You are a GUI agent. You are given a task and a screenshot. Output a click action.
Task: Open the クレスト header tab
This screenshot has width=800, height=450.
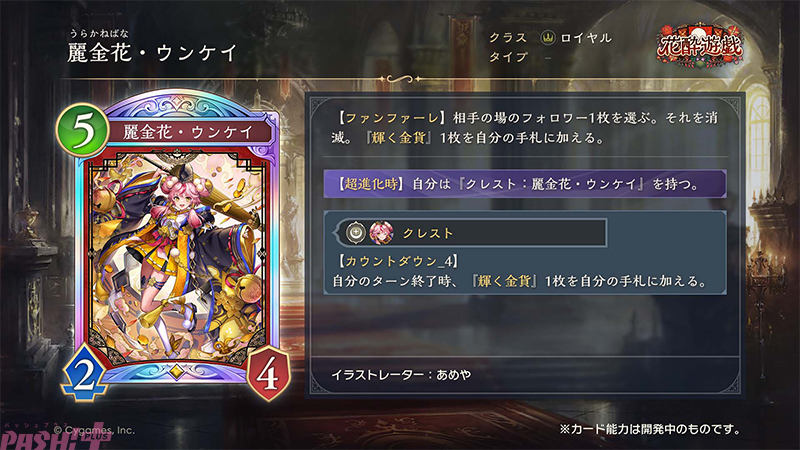pyautogui.click(x=469, y=233)
